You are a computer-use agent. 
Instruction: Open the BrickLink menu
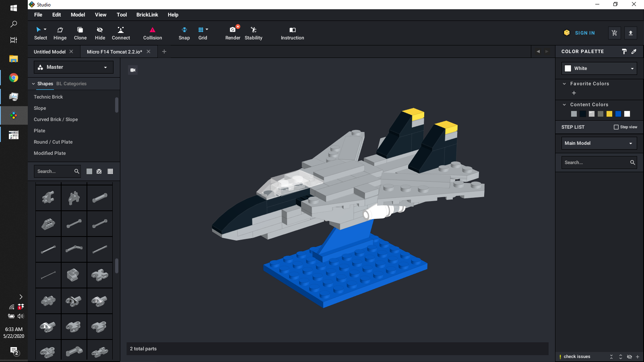pyautogui.click(x=147, y=15)
